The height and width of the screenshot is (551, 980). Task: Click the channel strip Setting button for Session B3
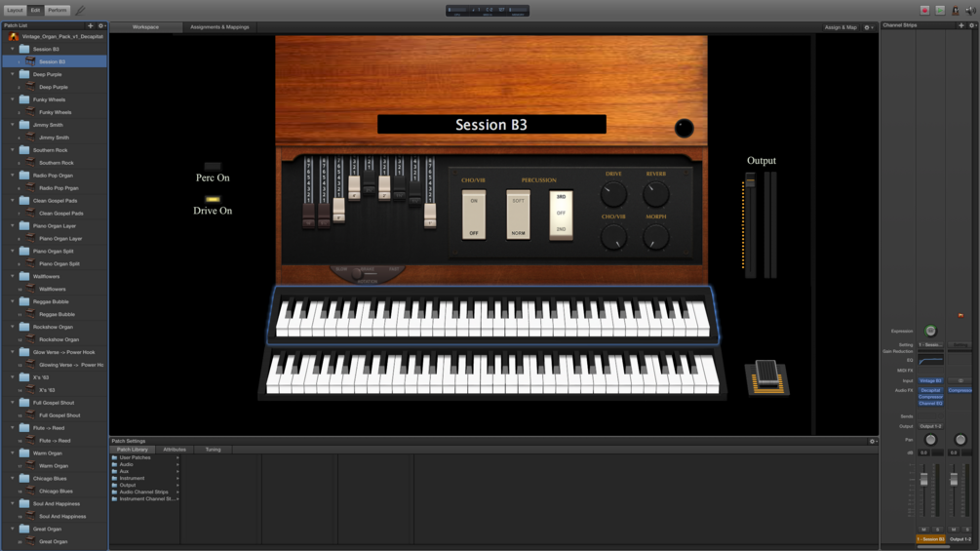pyautogui.click(x=930, y=345)
